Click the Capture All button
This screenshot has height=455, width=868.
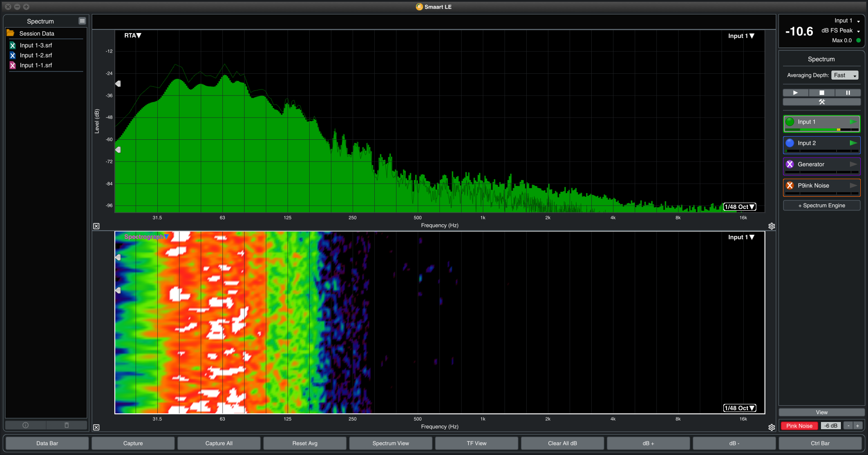pos(219,443)
